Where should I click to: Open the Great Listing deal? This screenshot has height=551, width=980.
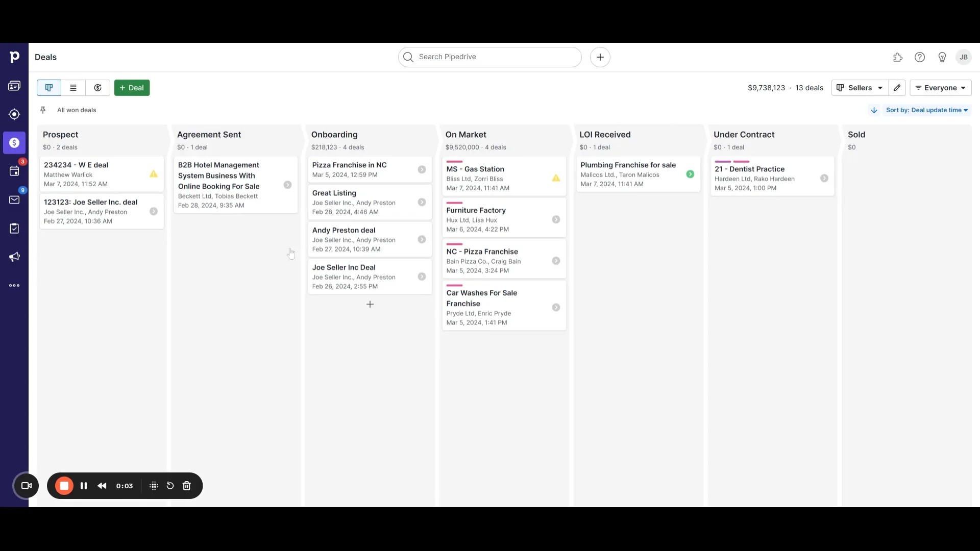click(x=370, y=202)
